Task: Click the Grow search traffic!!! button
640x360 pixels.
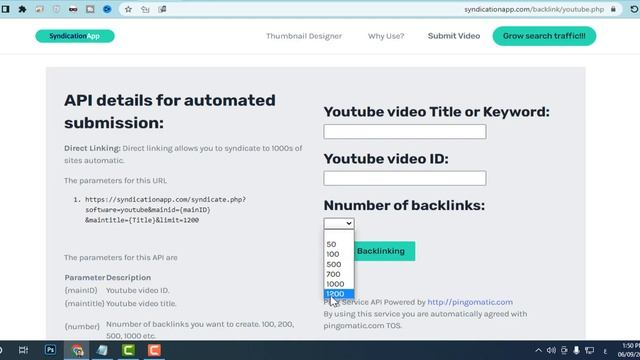Action: click(x=544, y=36)
